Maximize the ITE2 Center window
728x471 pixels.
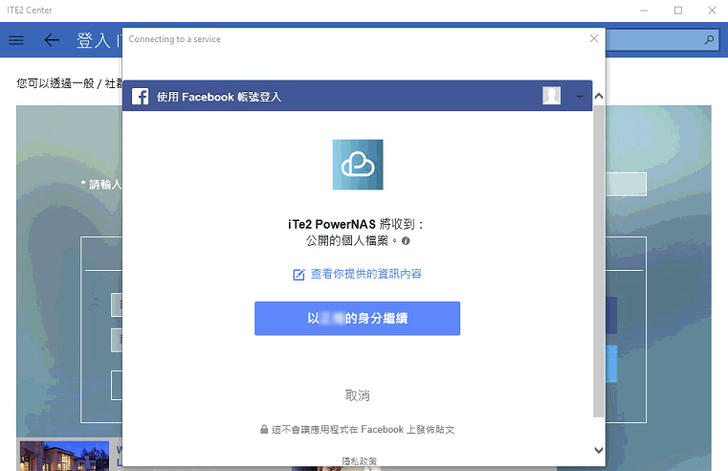click(x=678, y=10)
